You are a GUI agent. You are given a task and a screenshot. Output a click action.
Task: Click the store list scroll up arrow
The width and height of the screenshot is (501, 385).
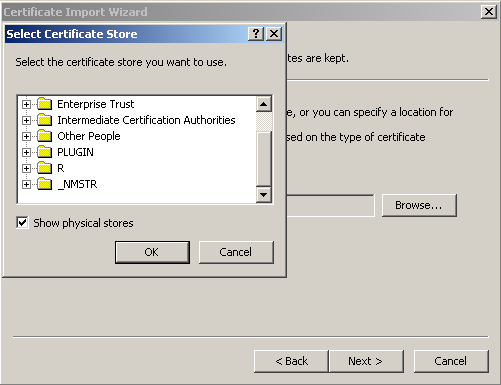pos(264,104)
